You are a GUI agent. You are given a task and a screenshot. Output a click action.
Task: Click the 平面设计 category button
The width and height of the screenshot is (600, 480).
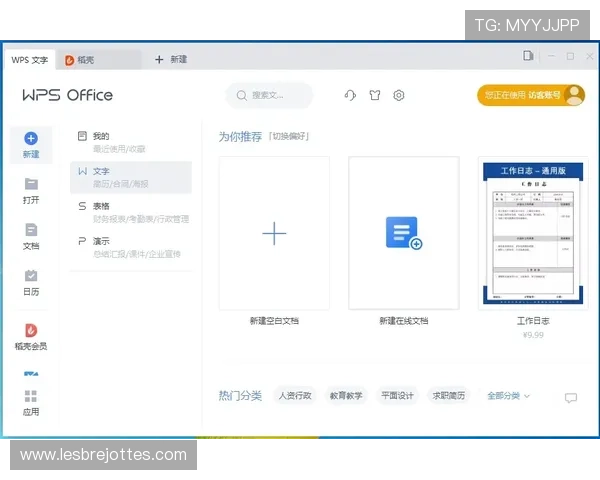tap(397, 395)
